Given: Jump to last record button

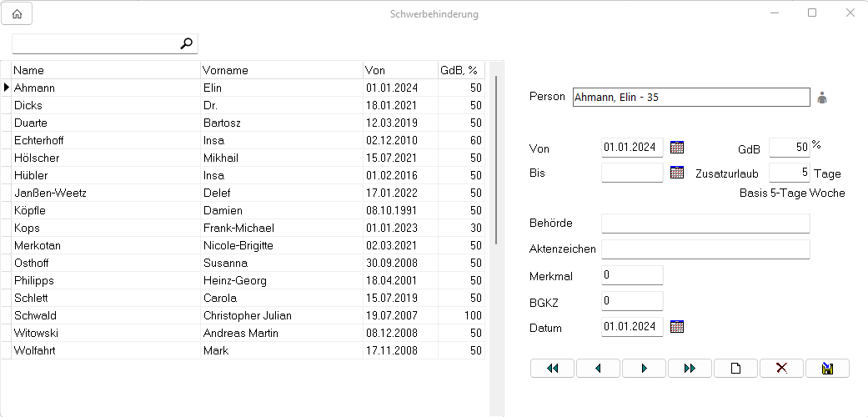Looking at the screenshot, I should pyautogui.click(x=690, y=369).
